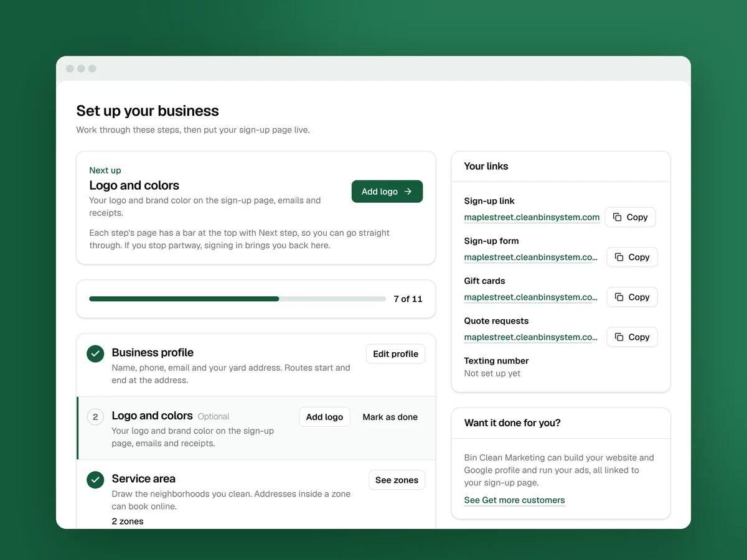Click the 'Quote requests' label
This screenshot has height=560, width=747.
(496, 320)
